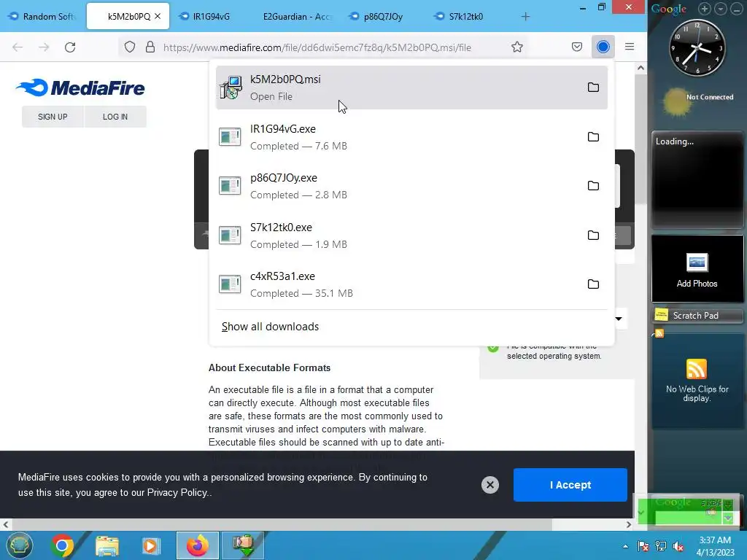
Task: Click the k5M2b0PQ.msi installer file icon
Action: (230, 87)
